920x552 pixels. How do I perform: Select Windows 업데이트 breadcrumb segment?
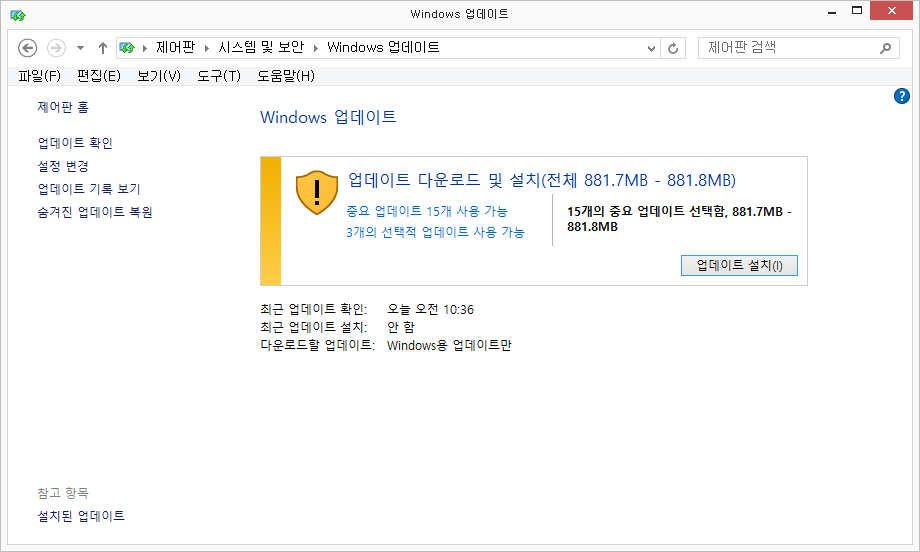383,48
